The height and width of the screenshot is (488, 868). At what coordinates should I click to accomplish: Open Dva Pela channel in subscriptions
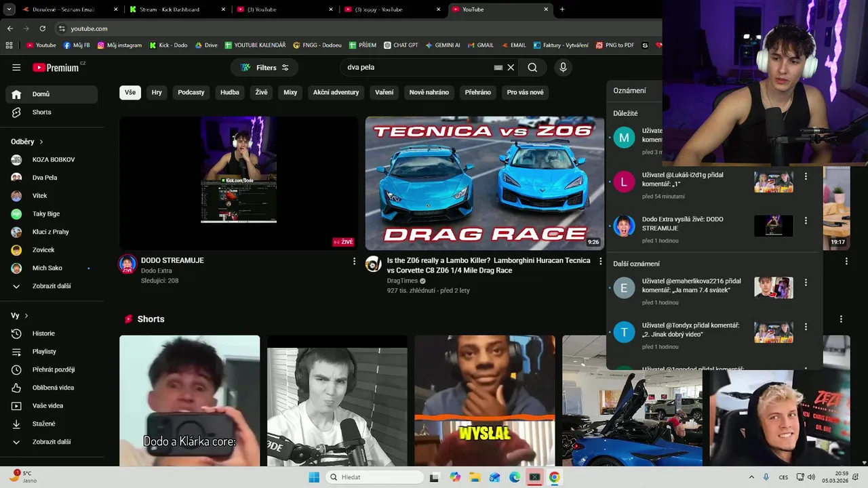click(52, 178)
